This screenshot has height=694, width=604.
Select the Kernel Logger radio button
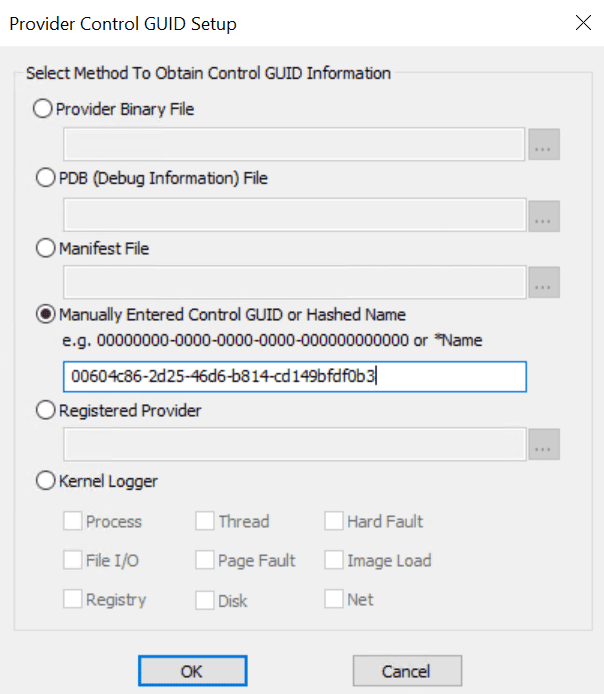(x=44, y=481)
